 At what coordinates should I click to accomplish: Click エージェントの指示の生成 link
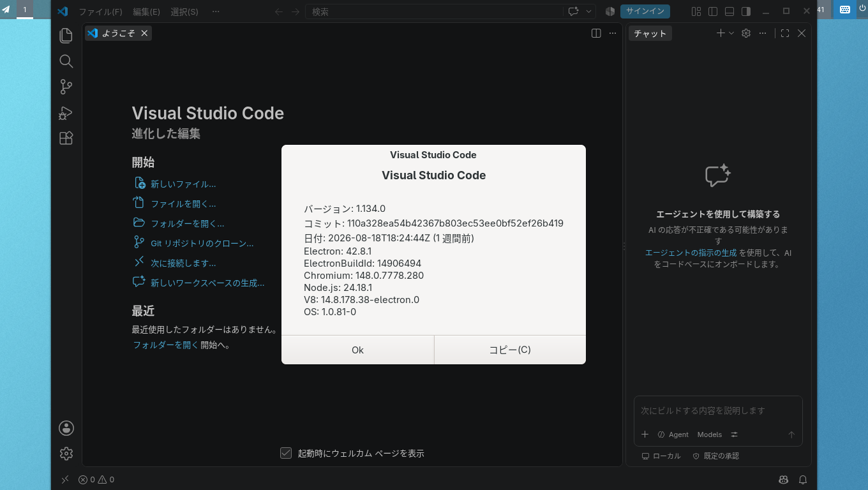click(x=691, y=253)
